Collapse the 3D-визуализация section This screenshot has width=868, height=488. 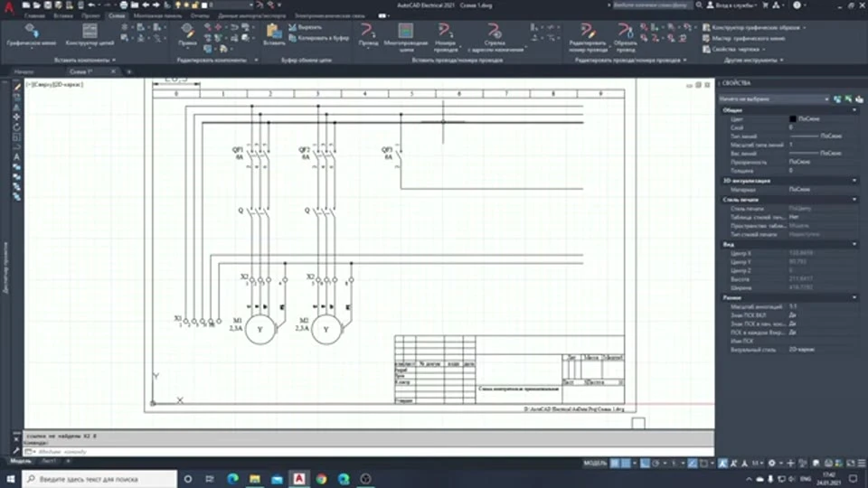pyautogui.click(x=854, y=181)
